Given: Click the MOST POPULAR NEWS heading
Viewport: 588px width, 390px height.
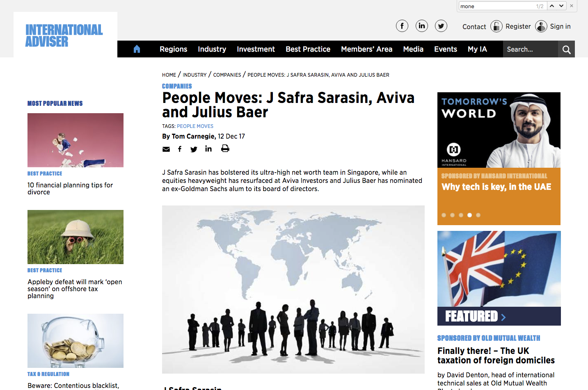Looking at the screenshot, I should 55,103.
